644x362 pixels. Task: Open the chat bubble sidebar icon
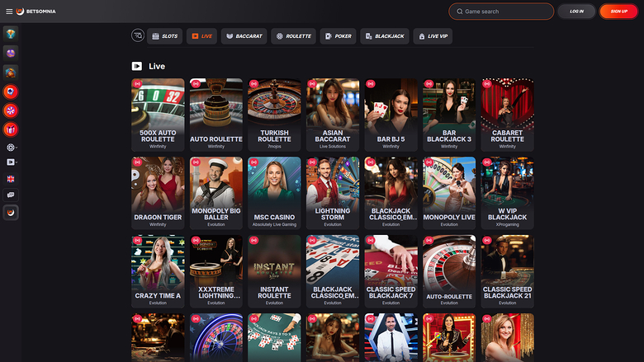point(11,195)
